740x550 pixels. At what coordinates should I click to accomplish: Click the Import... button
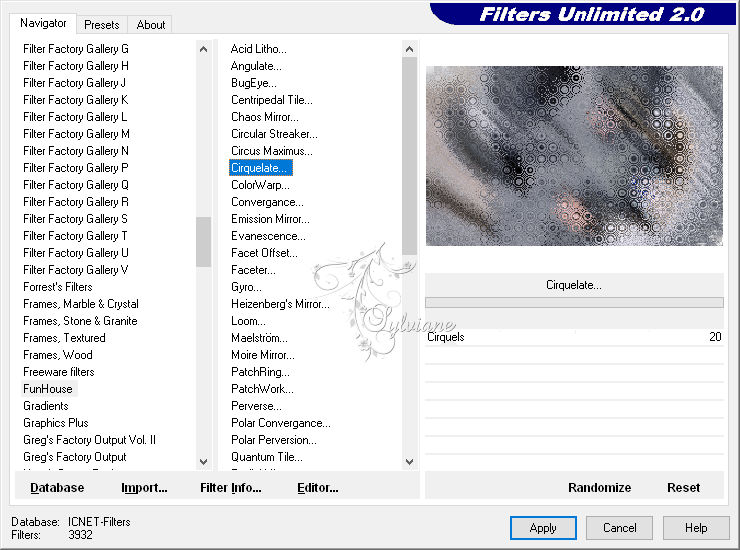click(x=144, y=488)
